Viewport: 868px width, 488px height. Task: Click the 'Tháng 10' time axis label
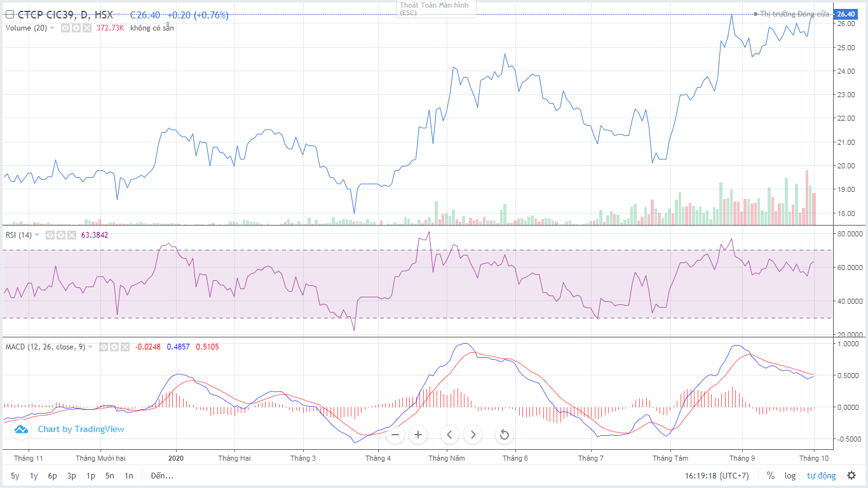(814, 458)
